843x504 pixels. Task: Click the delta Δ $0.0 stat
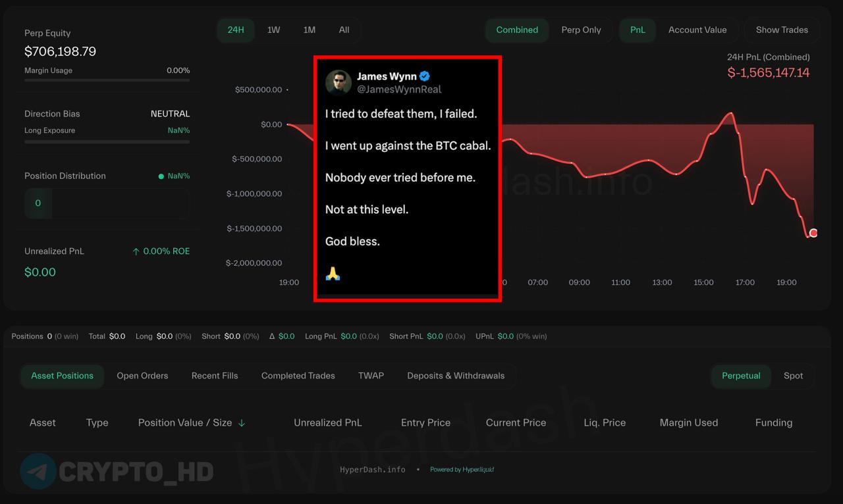coord(282,336)
